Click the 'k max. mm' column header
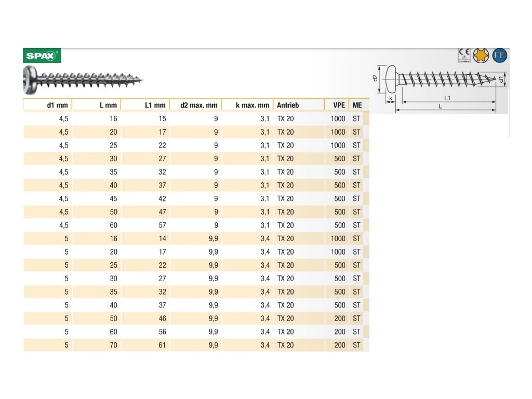The image size is (532, 399). pyautogui.click(x=252, y=105)
